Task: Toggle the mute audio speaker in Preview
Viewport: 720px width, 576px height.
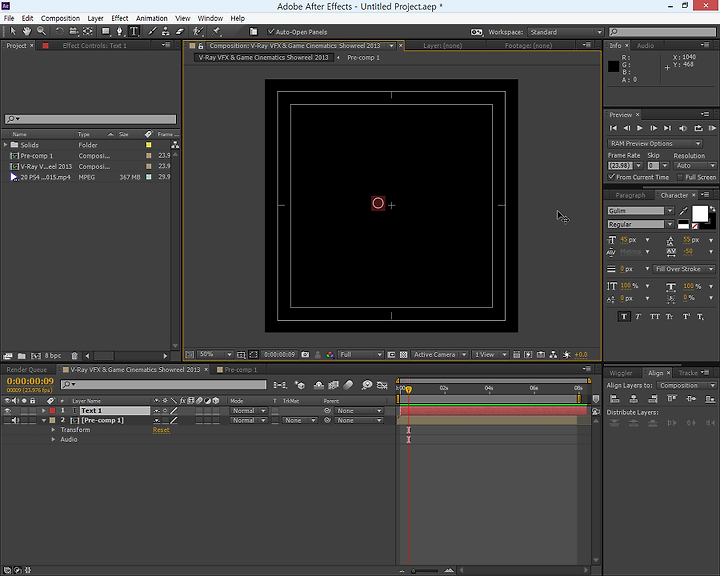Action: coord(683,128)
